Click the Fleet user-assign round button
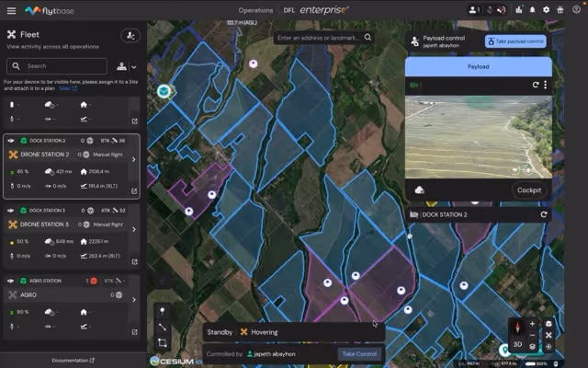Screen dimensions: 588x368 130,35
